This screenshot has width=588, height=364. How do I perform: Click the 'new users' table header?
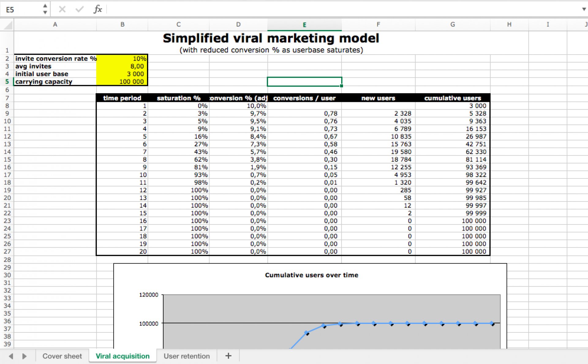pyautogui.click(x=378, y=98)
